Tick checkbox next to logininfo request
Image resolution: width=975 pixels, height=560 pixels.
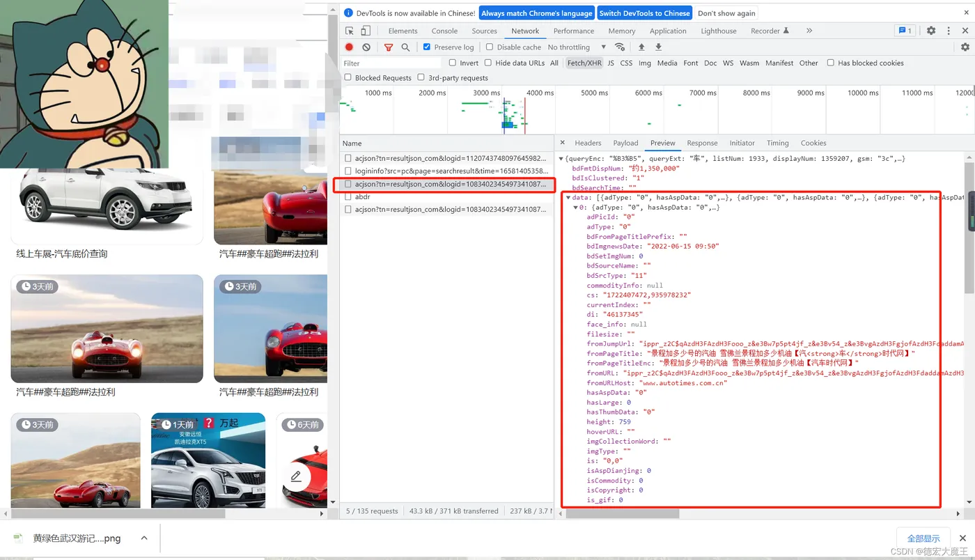click(x=348, y=171)
